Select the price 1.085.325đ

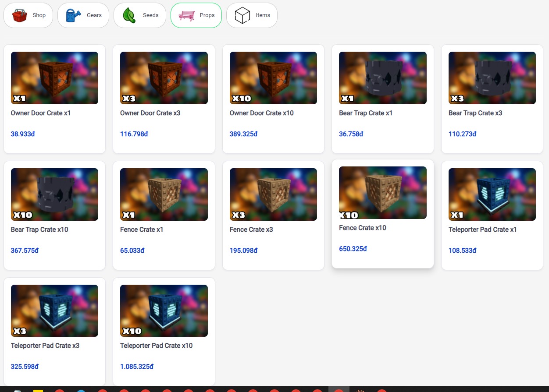tap(137, 367)
